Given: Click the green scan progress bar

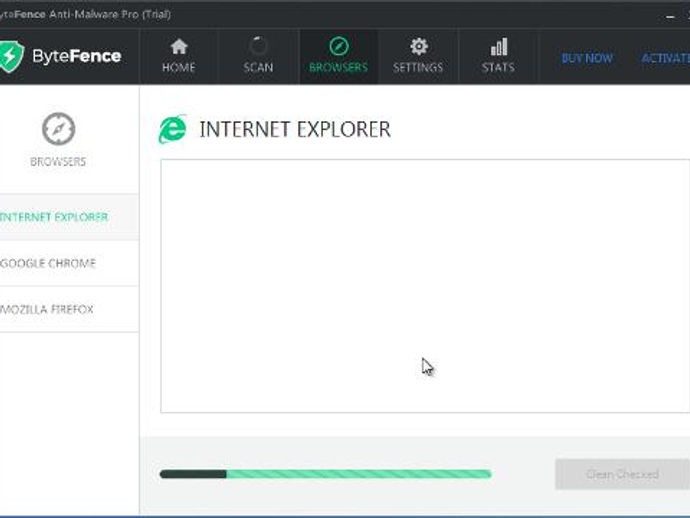Looking at the screenshot, I should pos(326,474).
